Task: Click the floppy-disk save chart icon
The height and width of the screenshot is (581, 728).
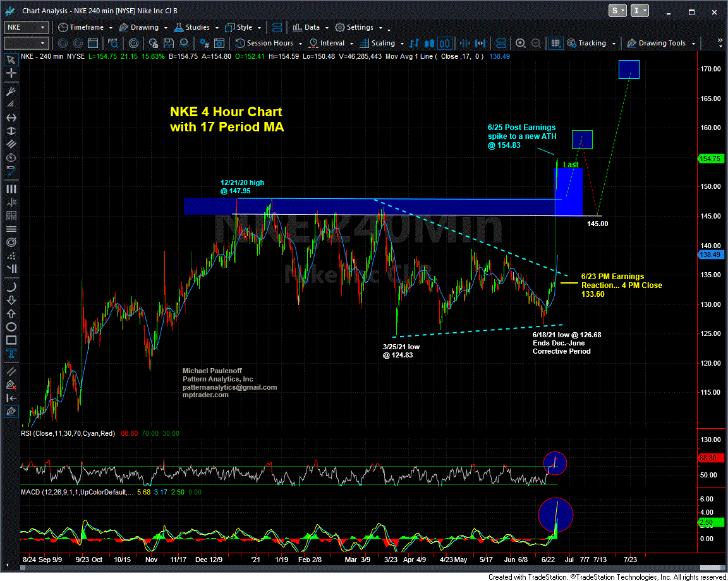Action: click(168, 43)
